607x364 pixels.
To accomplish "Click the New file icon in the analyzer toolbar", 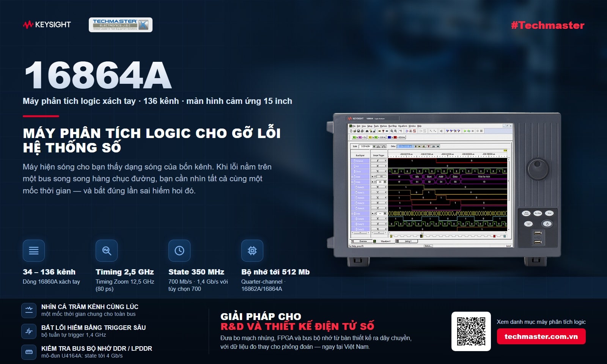I will [351, 131].
